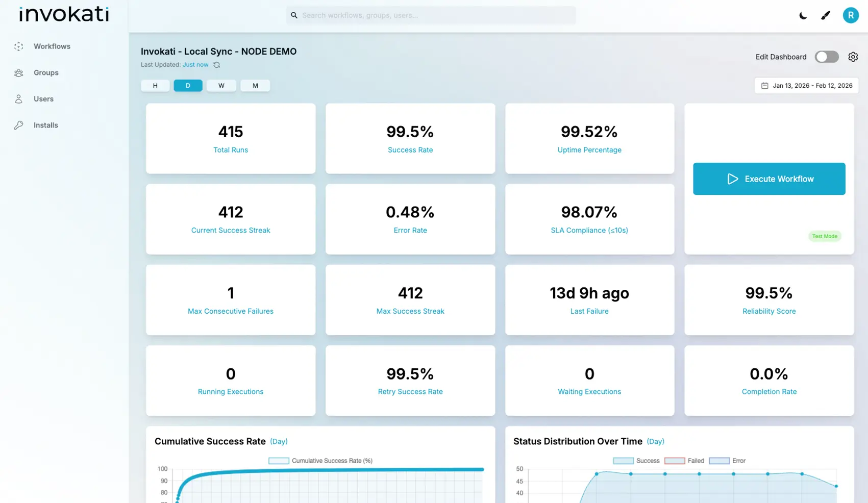Open the Users panel
Viewport: 868px width, 503px height.
coord(43,98)
